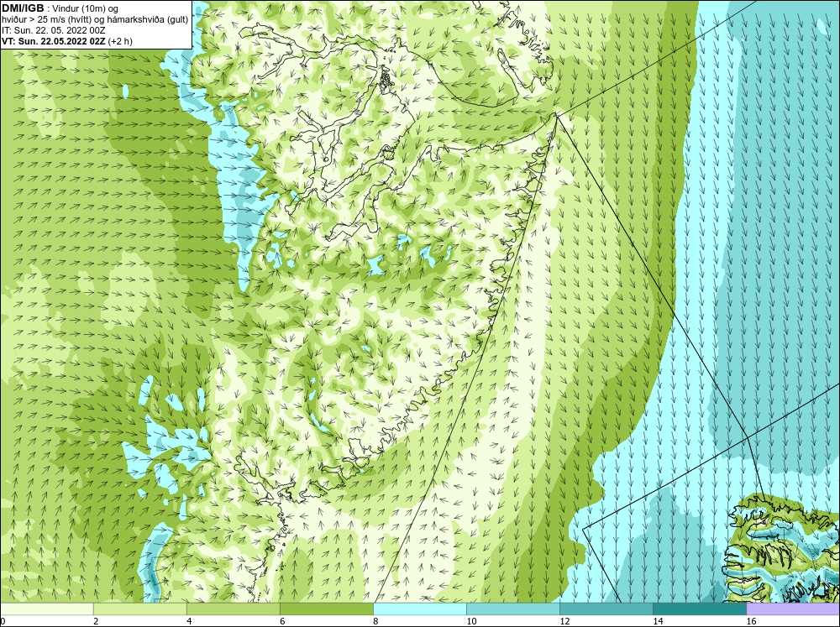Click the 6–8 m/s dark green legend color
Viewport: 840px width, 627px height.
pyautogui.click(x=327, y=609)
